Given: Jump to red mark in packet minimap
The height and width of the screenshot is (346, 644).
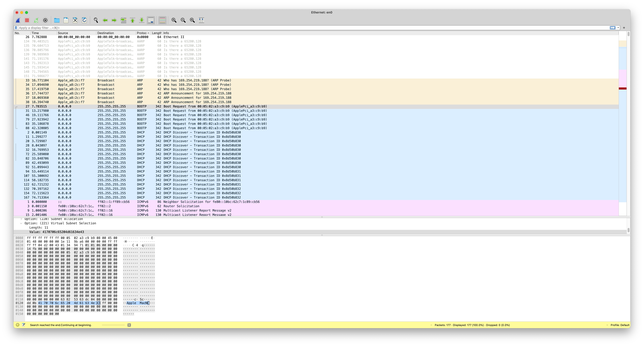Looking at the screenshot, I should [x=623, y=89].
